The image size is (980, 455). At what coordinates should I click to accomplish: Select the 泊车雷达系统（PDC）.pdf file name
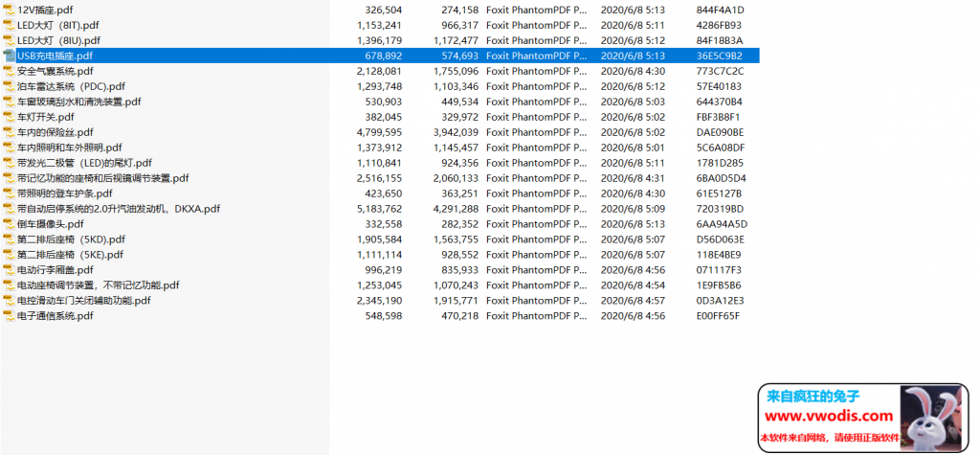[x=70, y=86]
